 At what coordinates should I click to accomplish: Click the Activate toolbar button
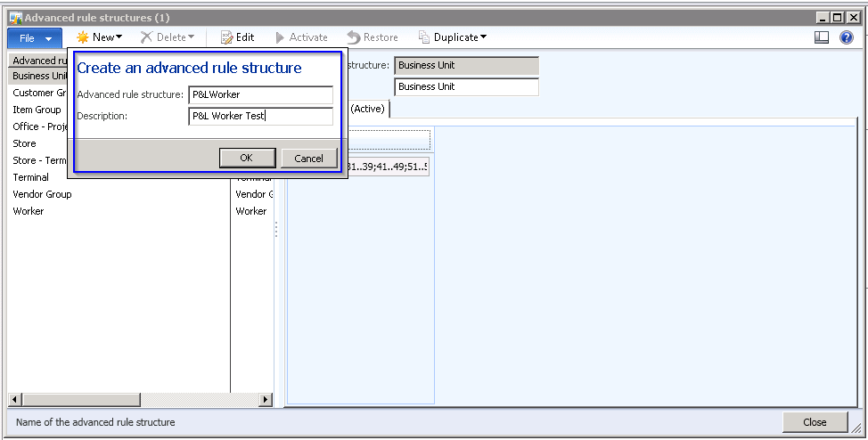[x=301, y=37]
